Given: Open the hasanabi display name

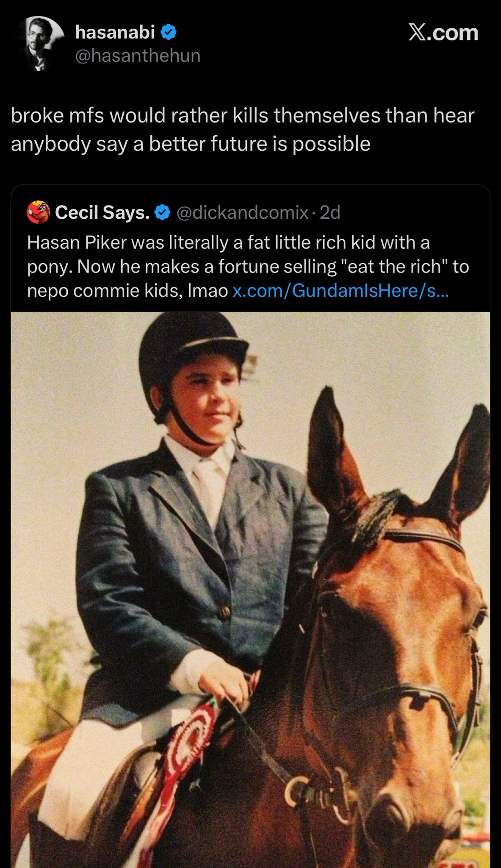Looking at the screenshot, I should pos(115,33).
